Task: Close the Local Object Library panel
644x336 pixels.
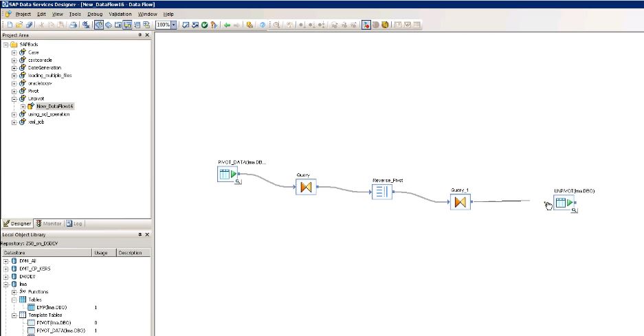Action: pyautogui.click(x=147, y=234)
